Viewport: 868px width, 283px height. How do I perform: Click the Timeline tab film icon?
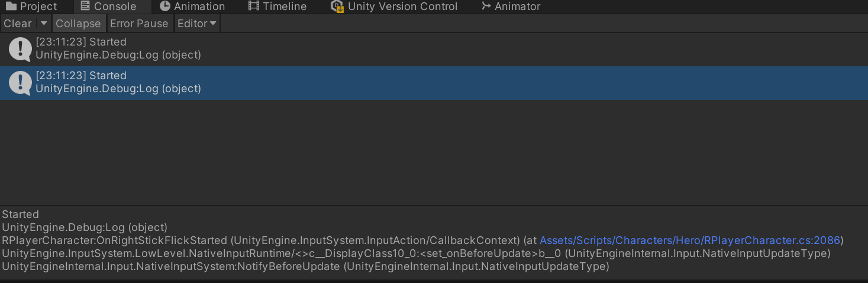tap(254, 6)
